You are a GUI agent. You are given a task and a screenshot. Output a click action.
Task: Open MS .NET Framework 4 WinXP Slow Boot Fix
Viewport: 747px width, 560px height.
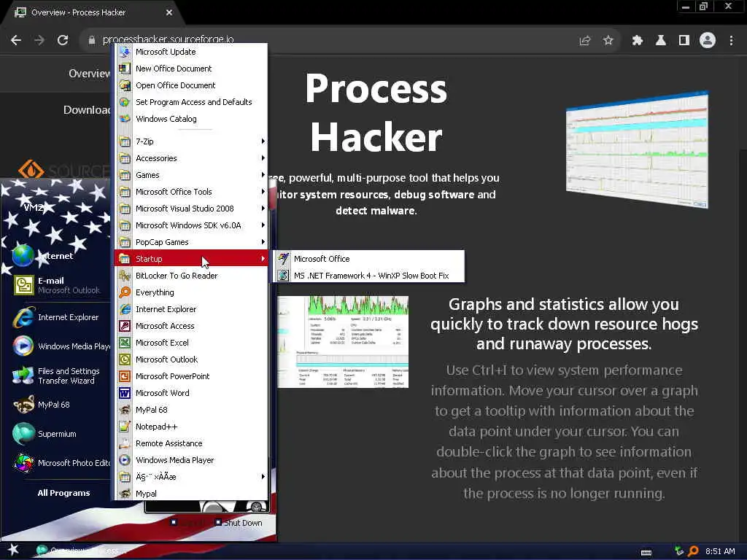click(368, 275)
